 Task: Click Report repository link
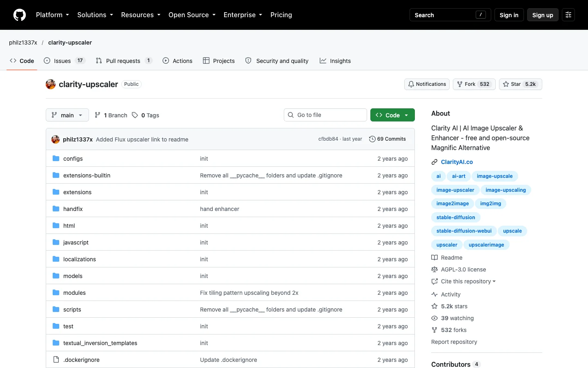(454, 342)
